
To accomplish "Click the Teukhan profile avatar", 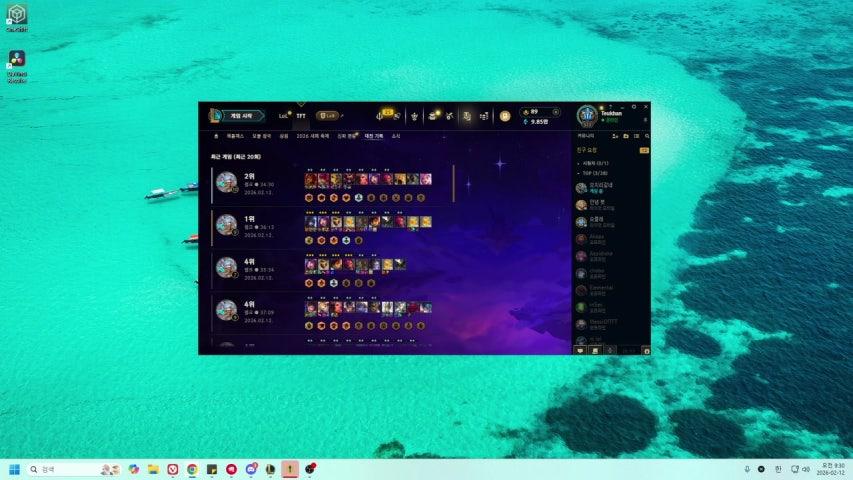I will point(587,116).
